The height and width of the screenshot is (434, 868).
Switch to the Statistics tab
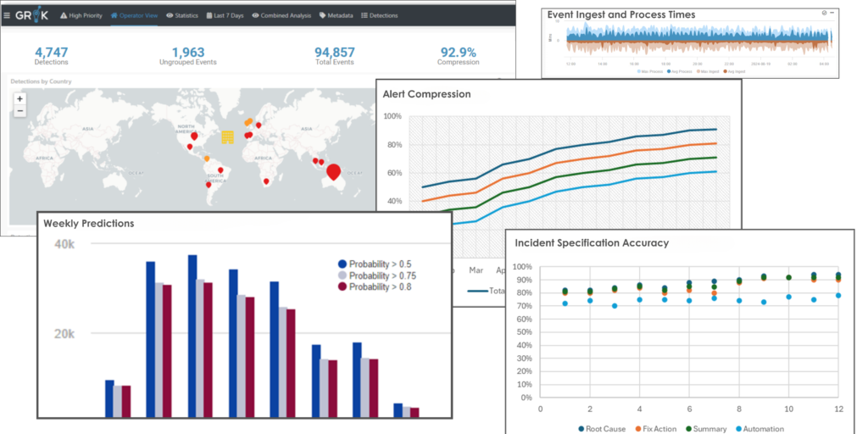tap(182, 15)
